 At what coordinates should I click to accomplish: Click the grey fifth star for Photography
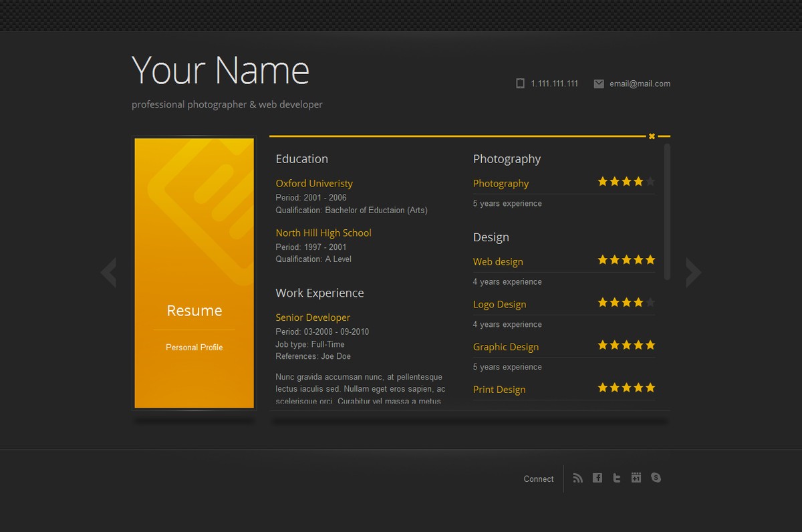(x=650, y=182)
